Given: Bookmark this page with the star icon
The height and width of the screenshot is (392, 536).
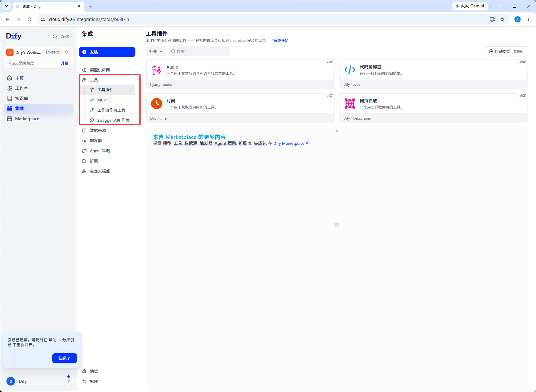Looking at the screenshot, I should (502, 19).
